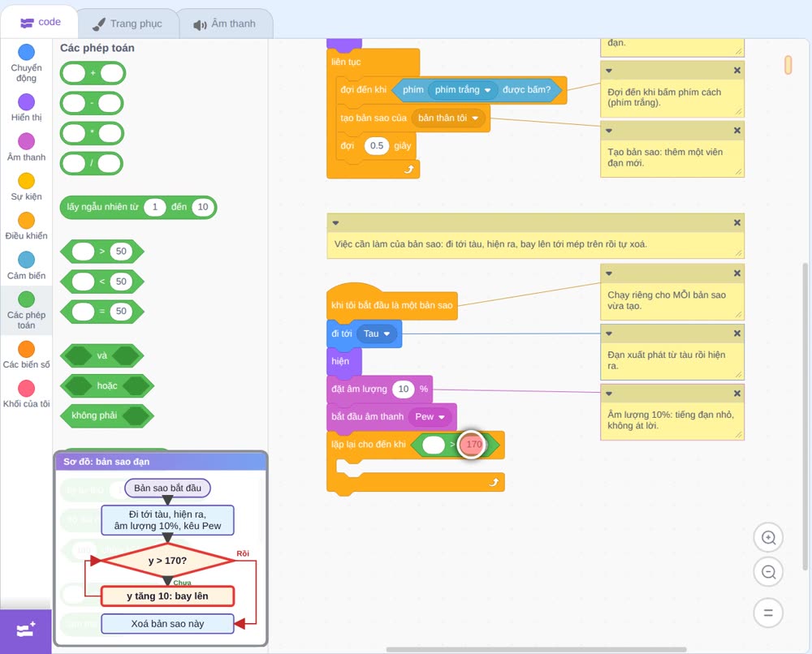The width and height of the screenshot is (812, 654).
Task: Open the Khối của tôi category
Action: click(x=27, y=394)
